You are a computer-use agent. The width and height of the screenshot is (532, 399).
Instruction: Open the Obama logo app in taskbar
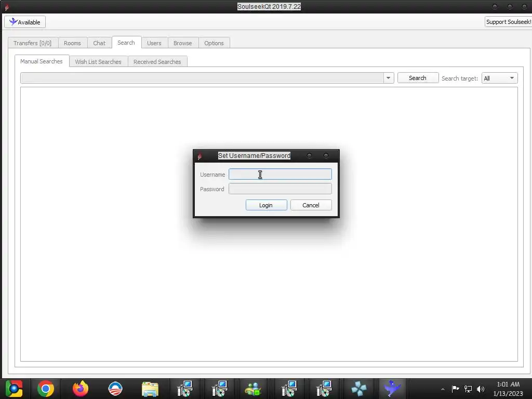click(115, 389)
